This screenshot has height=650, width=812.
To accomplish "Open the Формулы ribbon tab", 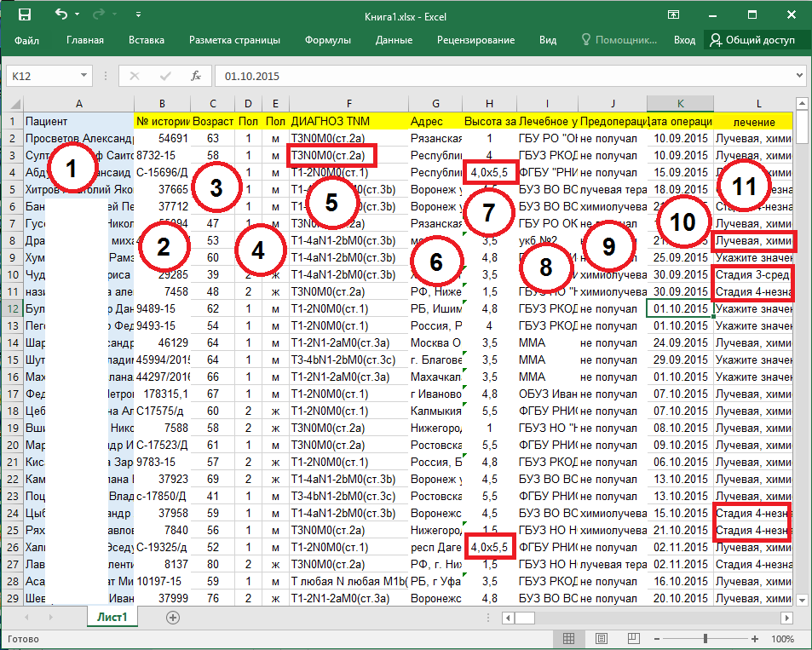I will click(x=327, y=40).
